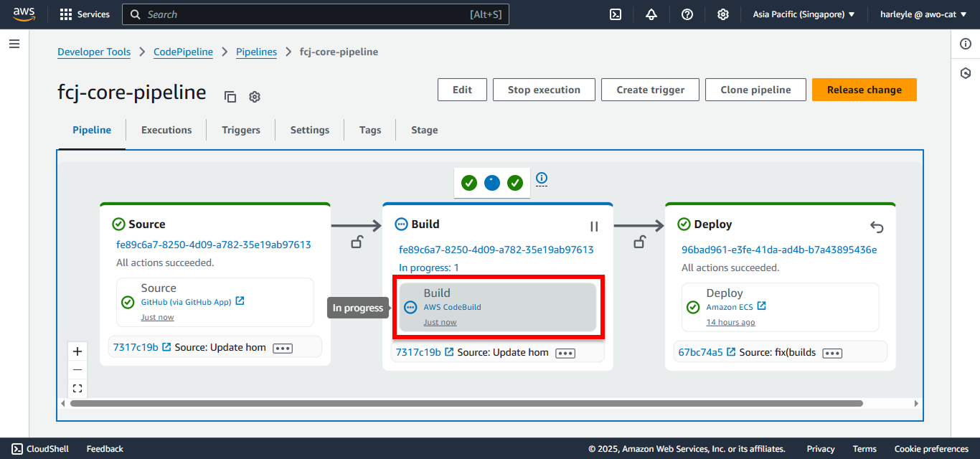Click the execution status info icon
The image size is (980, 459).
[542, 178]
